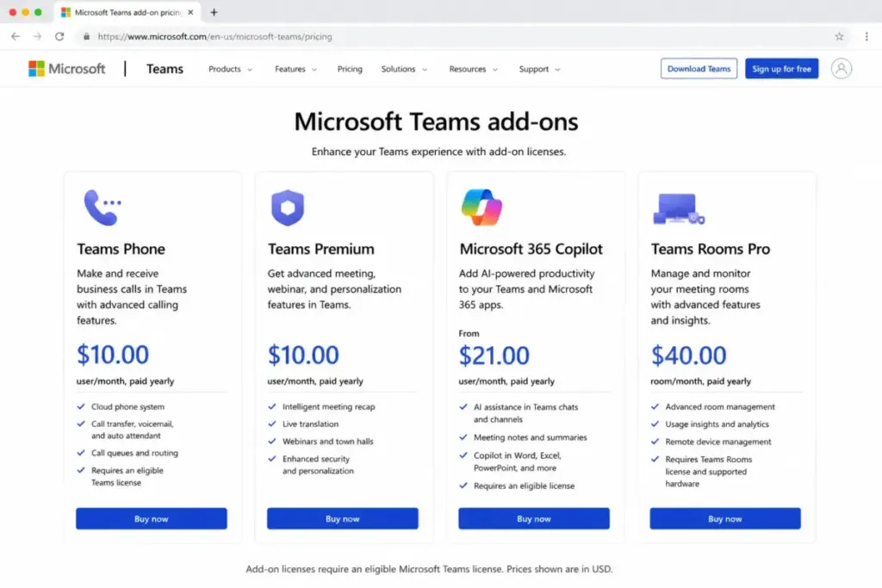Click the checkmark beside 'Cloud phone system'
This screenshot has height=588, width=882.
click(81, 405)
